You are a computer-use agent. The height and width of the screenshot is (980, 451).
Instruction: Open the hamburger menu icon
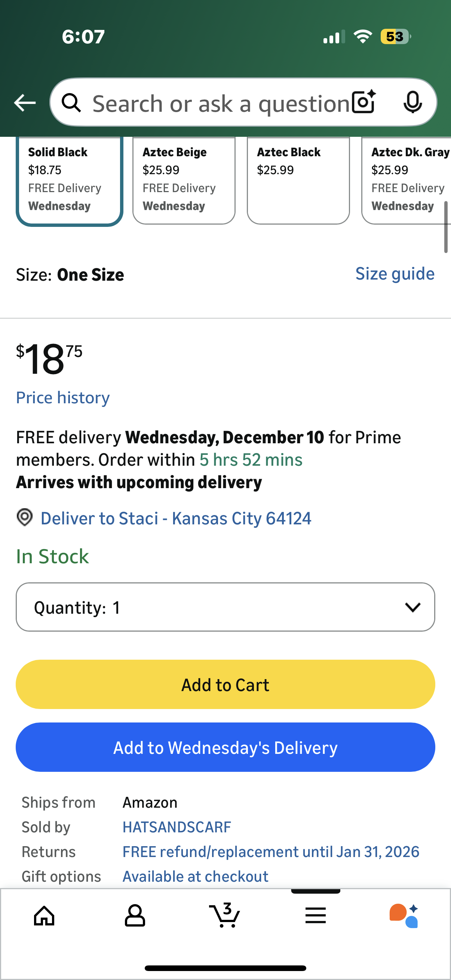(316, 915)
